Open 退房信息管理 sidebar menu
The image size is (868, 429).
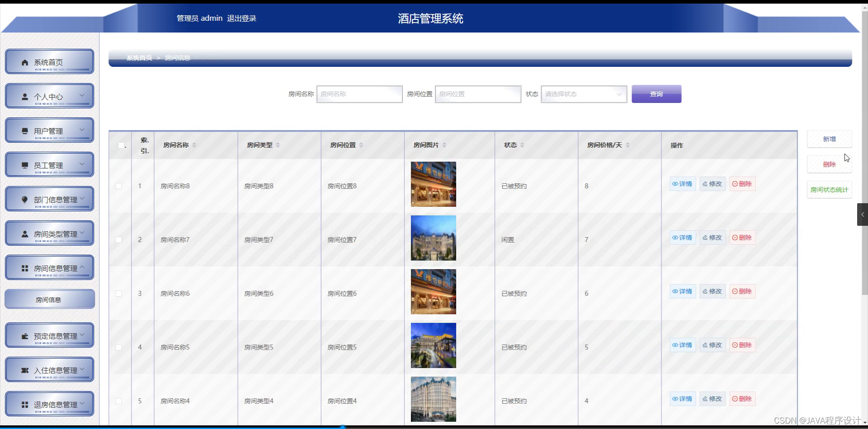(50, 404)
